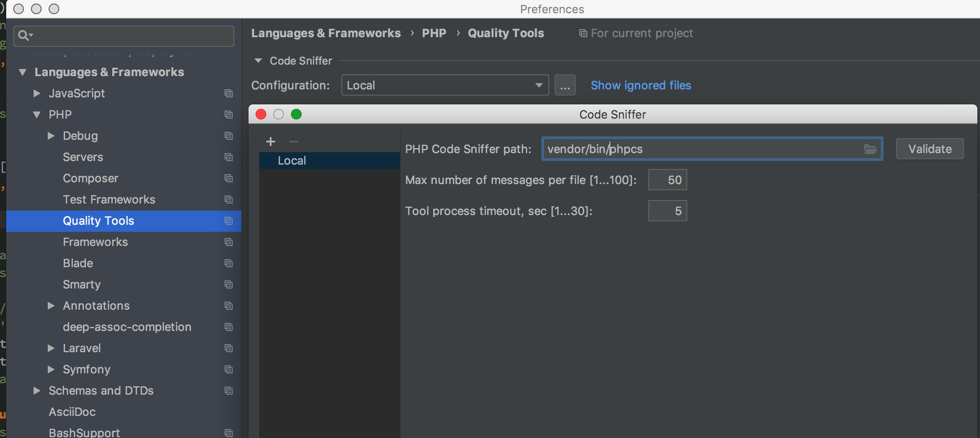Click the max messages per file field
Image resolution: width=980 pixels, height=438 pixels.
point(667,180)
